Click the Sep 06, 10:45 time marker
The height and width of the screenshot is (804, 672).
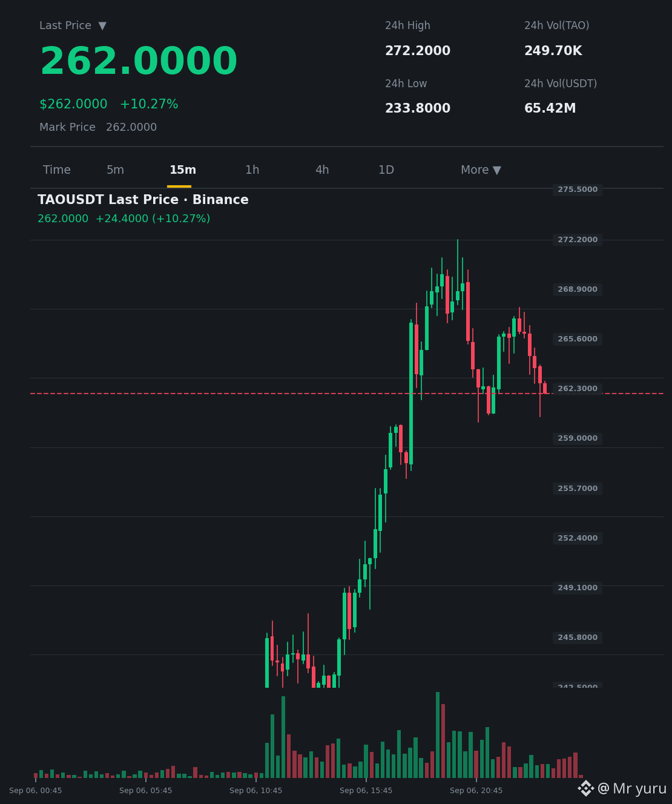pos(255,791)
